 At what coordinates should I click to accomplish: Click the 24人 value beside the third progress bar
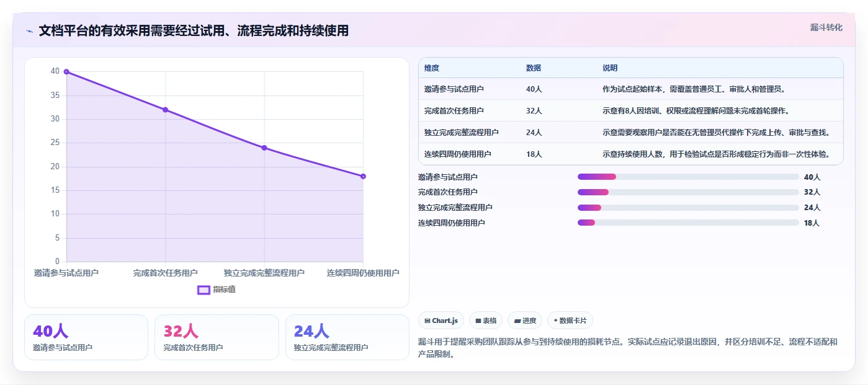coord(812,208)
